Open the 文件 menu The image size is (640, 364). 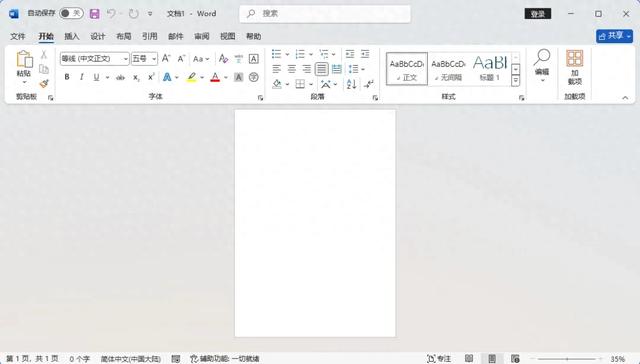[18, 36]
